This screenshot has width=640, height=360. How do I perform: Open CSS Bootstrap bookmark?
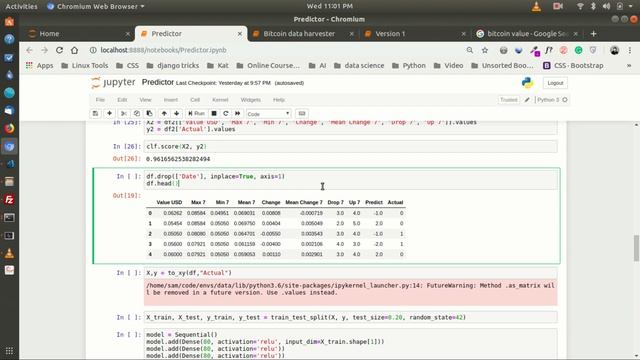(x=573, y=65)
